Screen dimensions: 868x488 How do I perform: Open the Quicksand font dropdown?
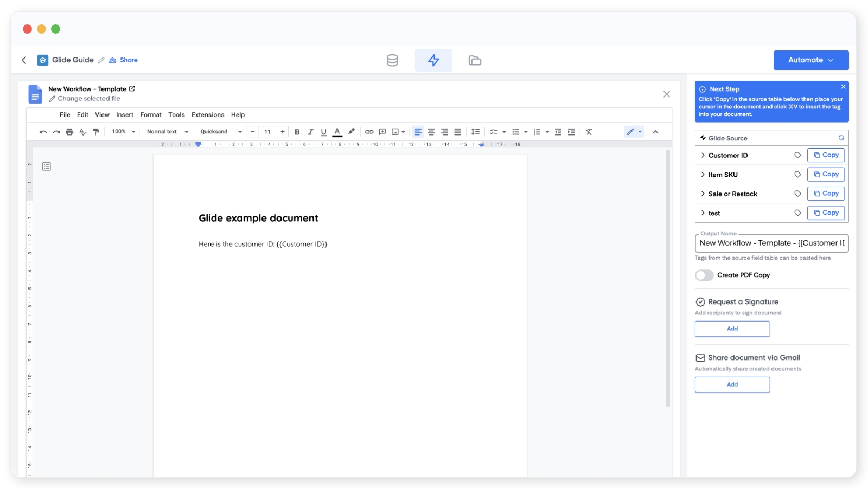click(x=221, y=132)
